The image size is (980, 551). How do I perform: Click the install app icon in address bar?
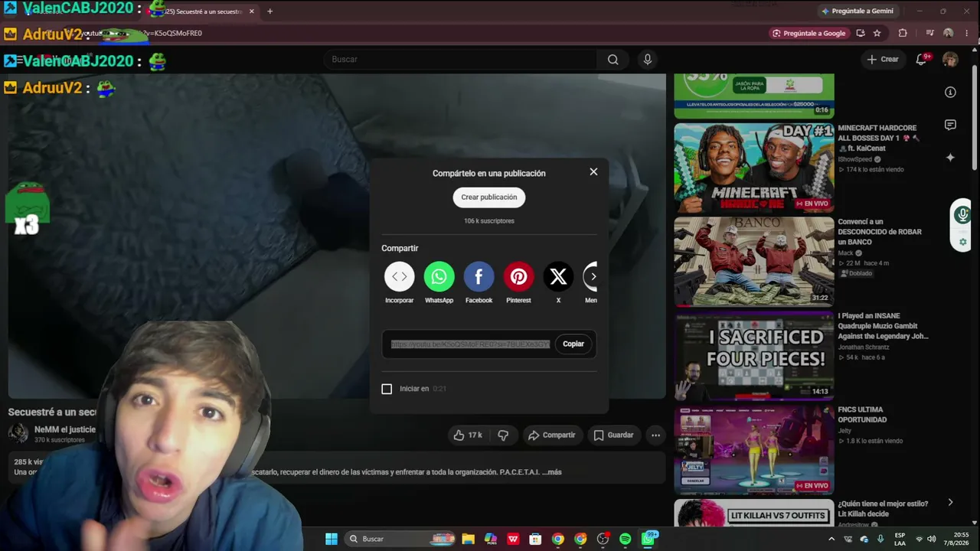point(861,33)
